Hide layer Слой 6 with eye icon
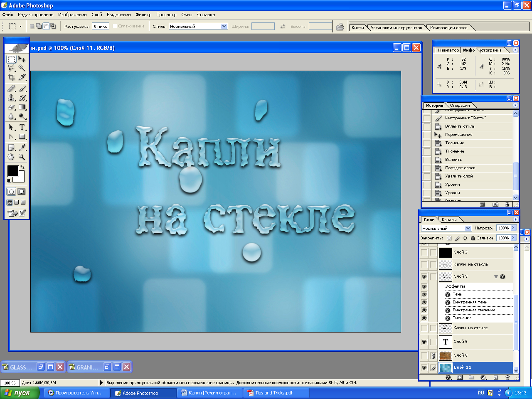Screen dimensions: 532x399 [x=424, y=342]
